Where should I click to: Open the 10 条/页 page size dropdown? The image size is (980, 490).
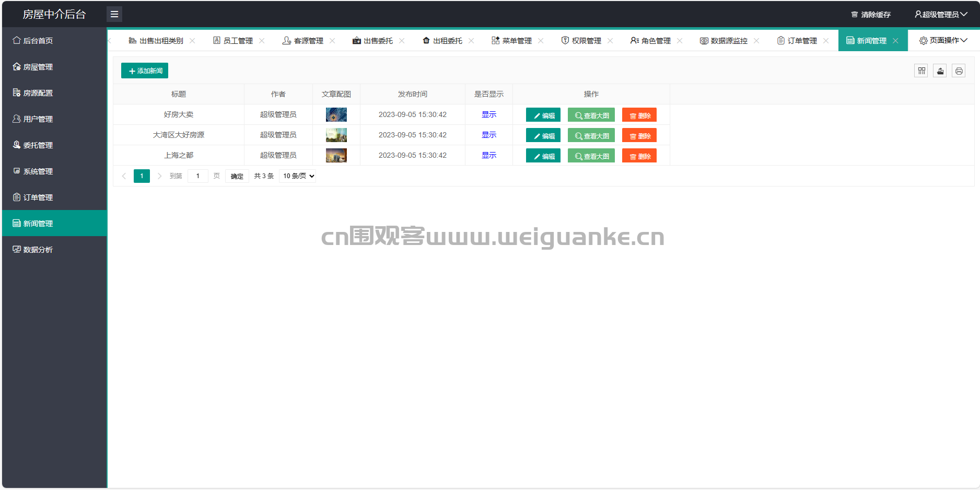298,176
